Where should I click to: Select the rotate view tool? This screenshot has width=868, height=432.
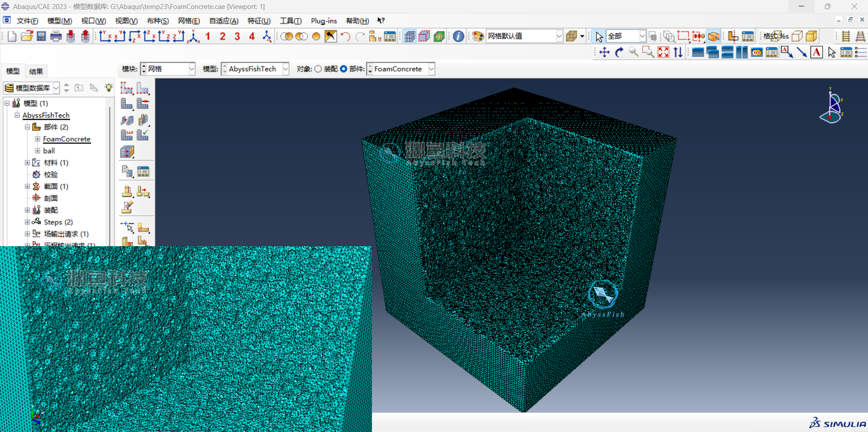(x=619, y=53)
